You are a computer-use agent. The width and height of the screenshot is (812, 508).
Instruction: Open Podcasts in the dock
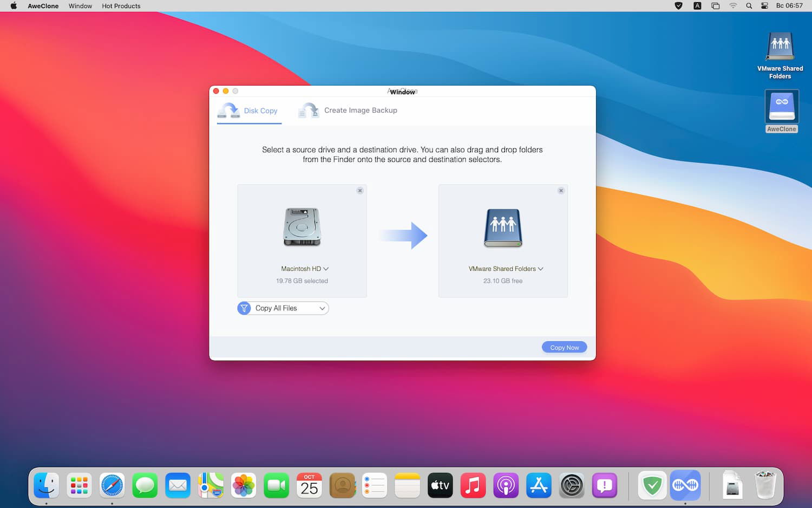pyautogui.click(x=506, y=485)
